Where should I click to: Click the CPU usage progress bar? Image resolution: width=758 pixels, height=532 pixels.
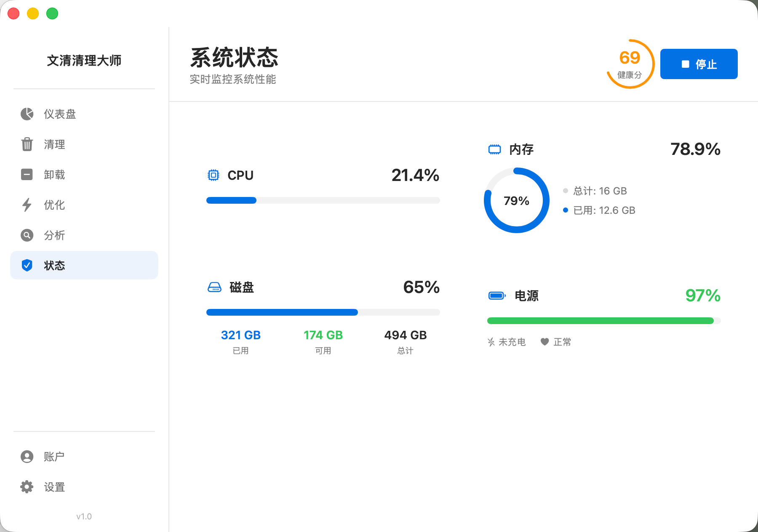[x=323, y=200]
